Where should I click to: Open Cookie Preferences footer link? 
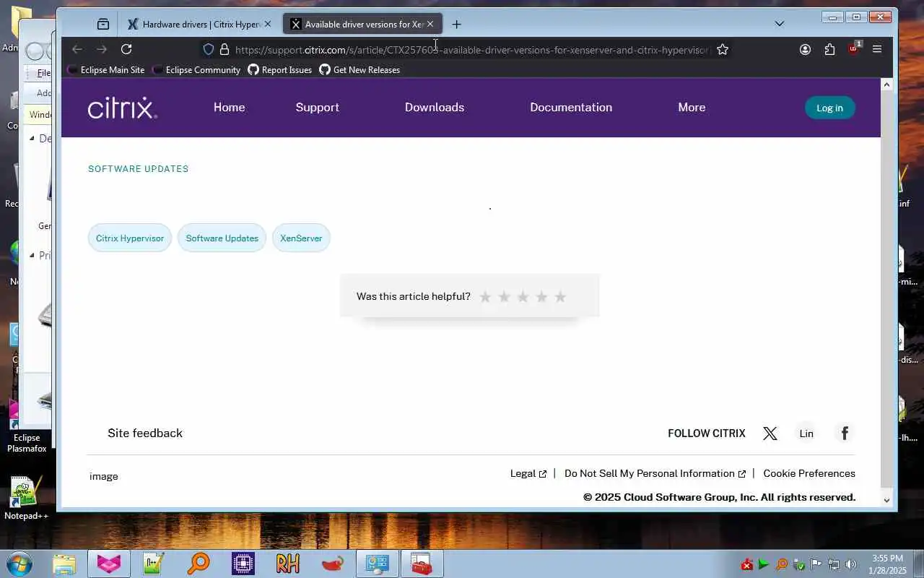(x=809, y=473)
